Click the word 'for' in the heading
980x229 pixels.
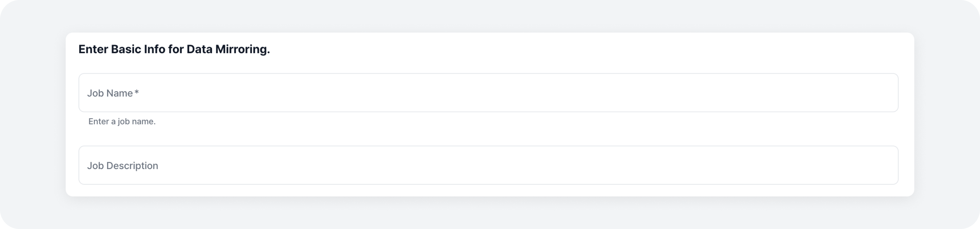(176, 50)
